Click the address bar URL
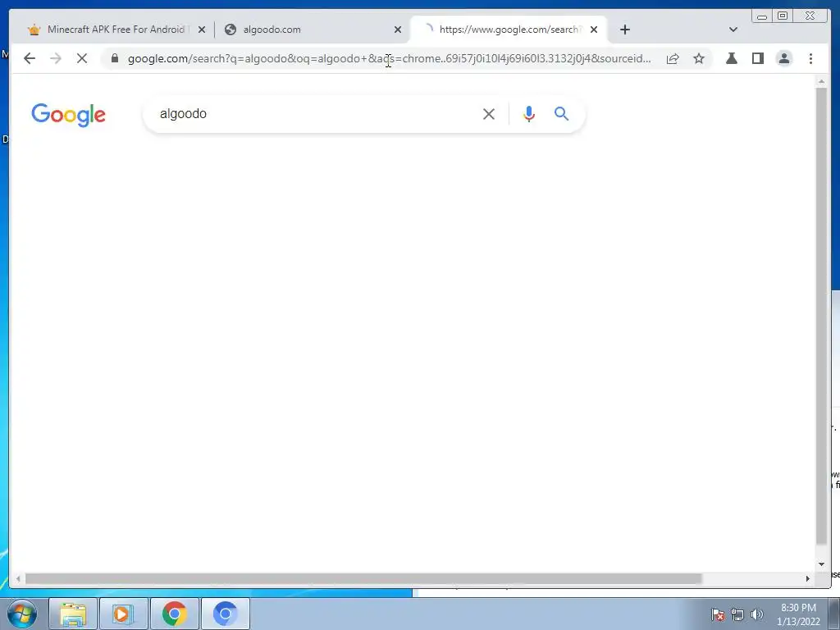The height and width of the screenshot is (630, 840). click(x=390, y=58)
